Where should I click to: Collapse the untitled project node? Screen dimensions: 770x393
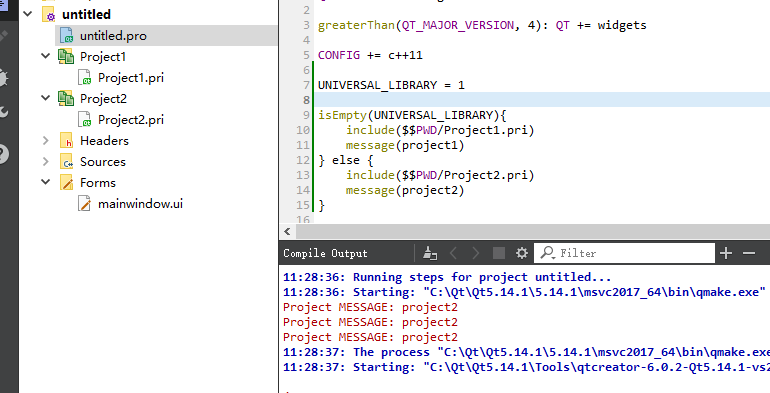pyautogui.click(x=28, y=14)
